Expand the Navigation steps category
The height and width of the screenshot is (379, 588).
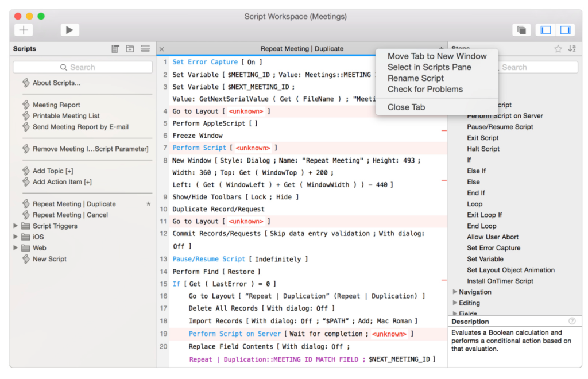[x=455, y=292]
